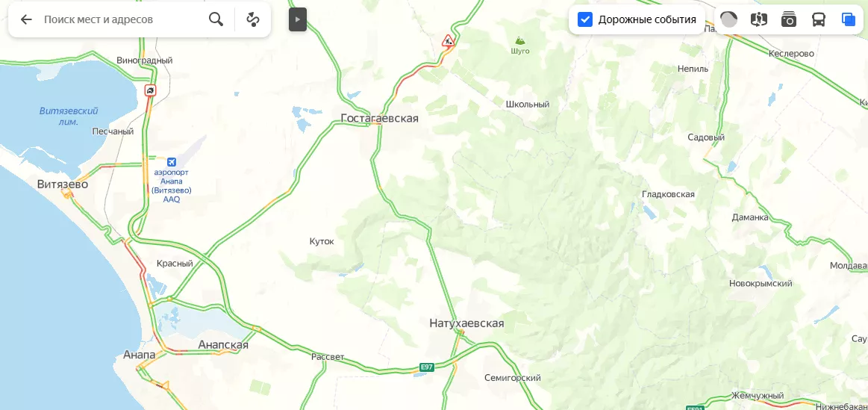The width and height of the screenshot is (868, 410).
Task: Expand the collapsed side panel arrow
Action: pos(298,19)
